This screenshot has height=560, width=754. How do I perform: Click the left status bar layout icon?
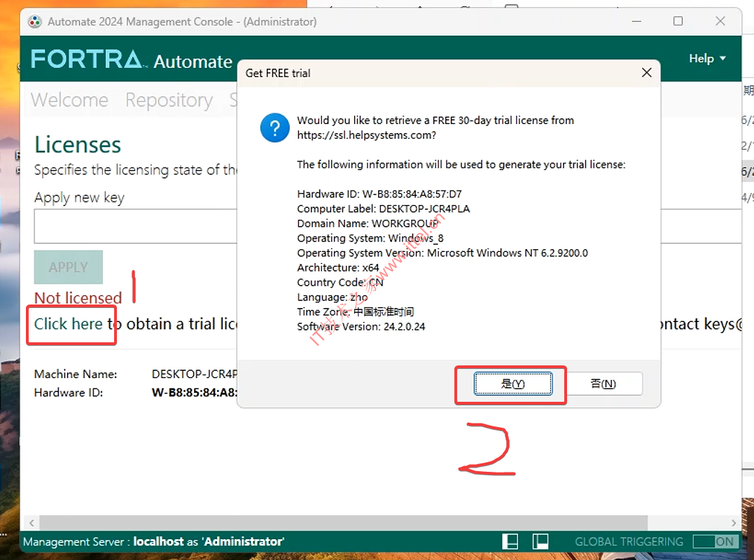[510, 541]
